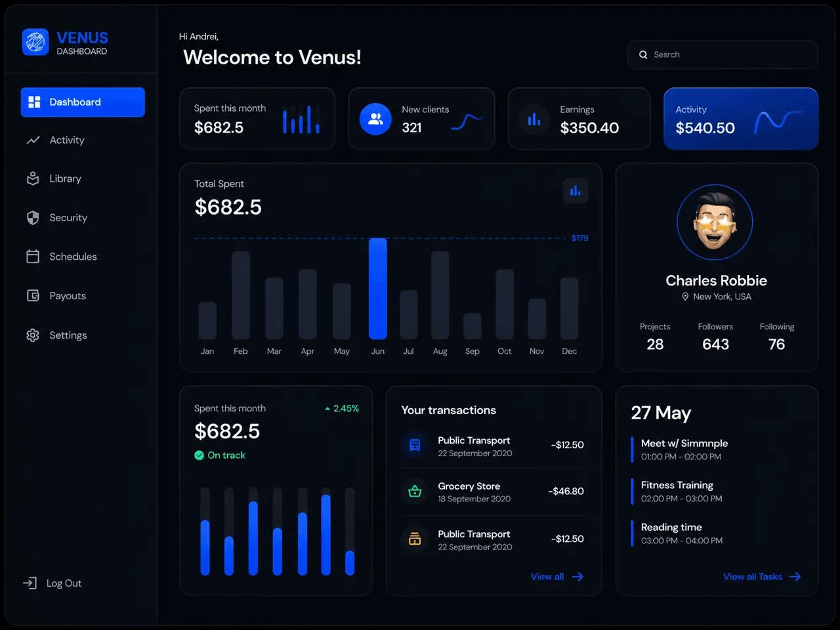Click the Followers count 643
The image size is (840, 630).
[715, 345]
